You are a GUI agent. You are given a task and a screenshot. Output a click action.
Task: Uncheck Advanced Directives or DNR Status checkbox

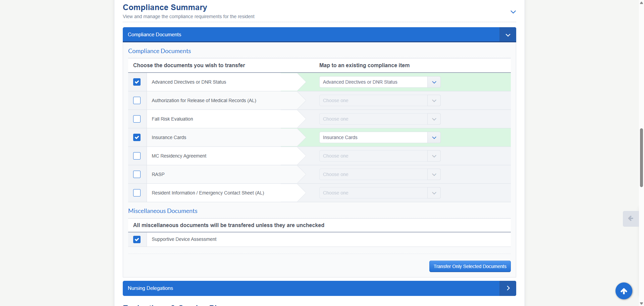point(137,82)
